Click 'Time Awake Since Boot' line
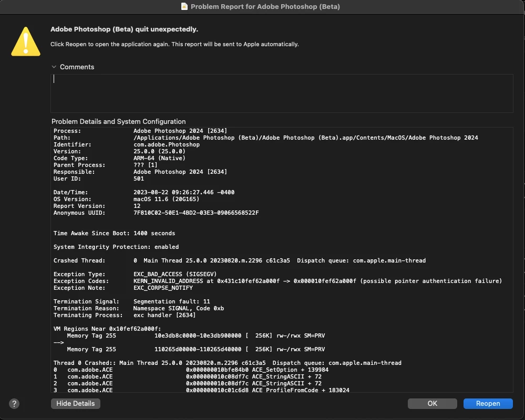 (114, 233)
